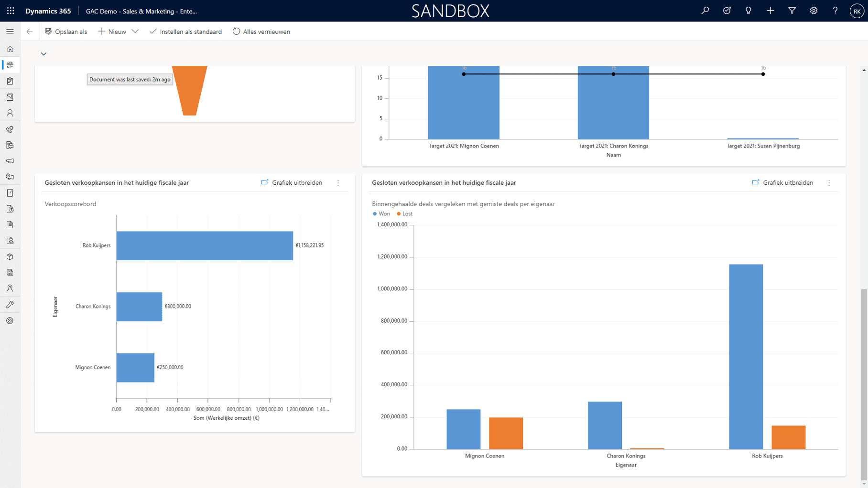Open the target goals icon in the sidebar

click(10, 321)
